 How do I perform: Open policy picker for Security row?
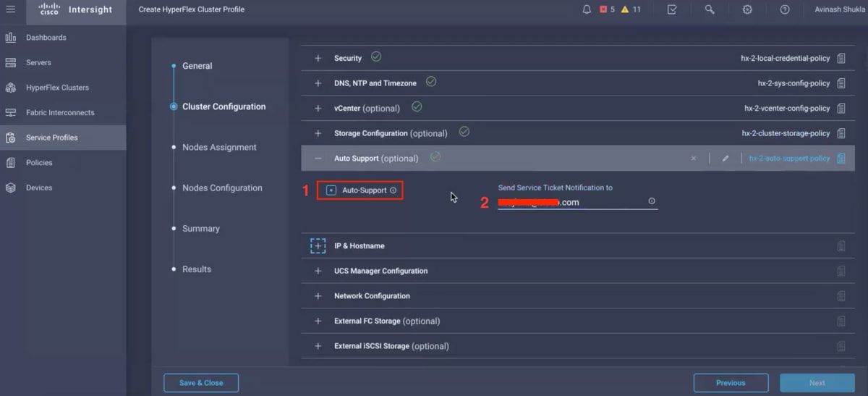point(841,58)
